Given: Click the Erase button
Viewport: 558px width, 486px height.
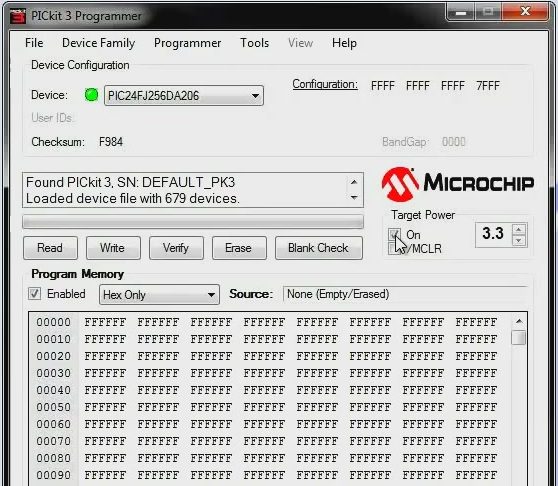Looking at the screenshot, I should pos(239,248).
